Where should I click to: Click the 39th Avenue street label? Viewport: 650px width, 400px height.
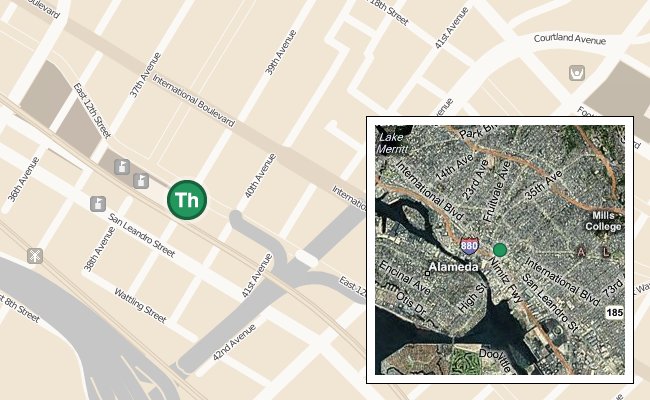[x=281, y=52]
